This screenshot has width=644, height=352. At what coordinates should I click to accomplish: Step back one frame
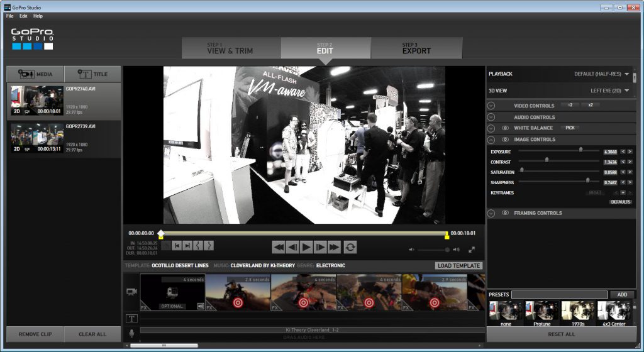pos(292,247)
